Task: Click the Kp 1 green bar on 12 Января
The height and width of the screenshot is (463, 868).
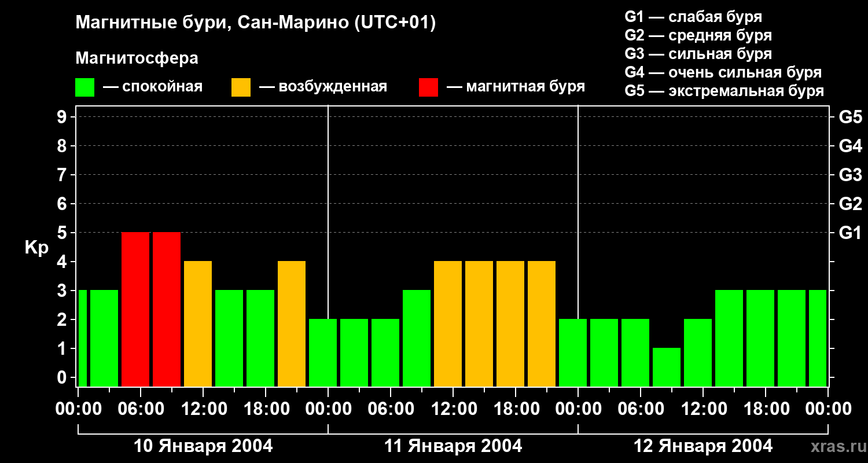Action: [667, 367]
